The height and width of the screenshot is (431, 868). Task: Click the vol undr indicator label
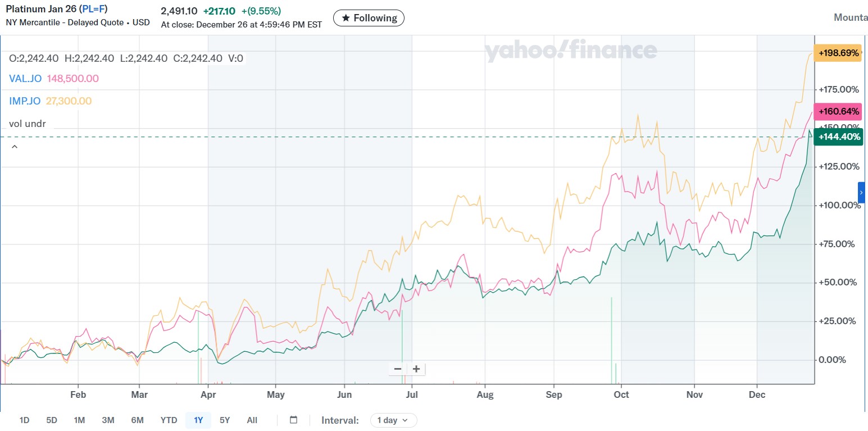(27, 124)
